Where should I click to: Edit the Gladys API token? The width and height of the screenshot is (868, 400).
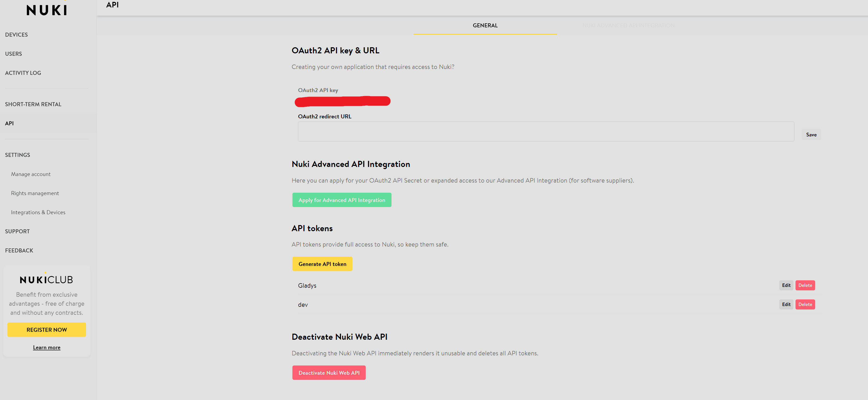[786, 285]
